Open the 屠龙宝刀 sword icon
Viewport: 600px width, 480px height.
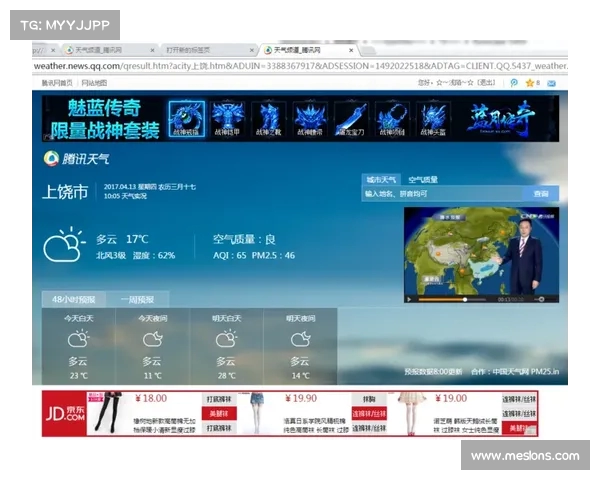[x=351, y=119]
